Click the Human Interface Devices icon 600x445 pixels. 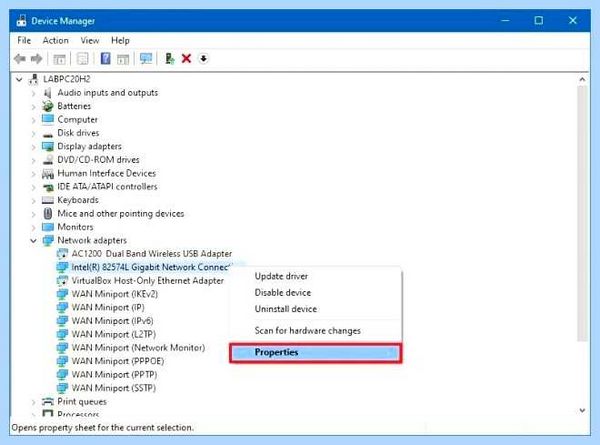pos(47,174)
